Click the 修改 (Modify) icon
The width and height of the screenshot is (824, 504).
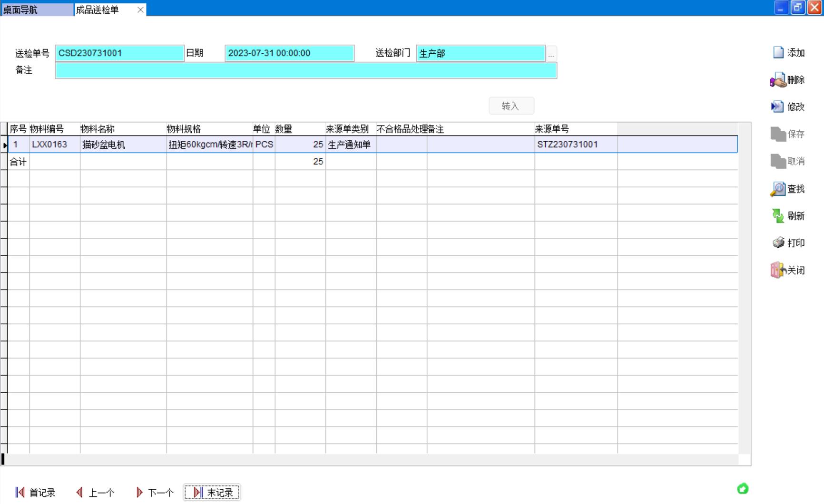(777, 107)
